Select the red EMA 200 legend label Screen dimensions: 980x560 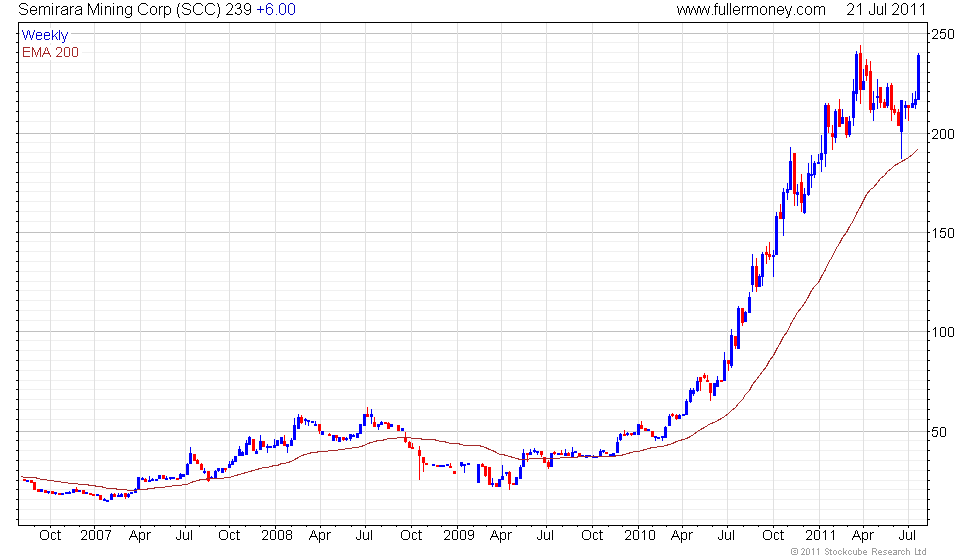50,52
